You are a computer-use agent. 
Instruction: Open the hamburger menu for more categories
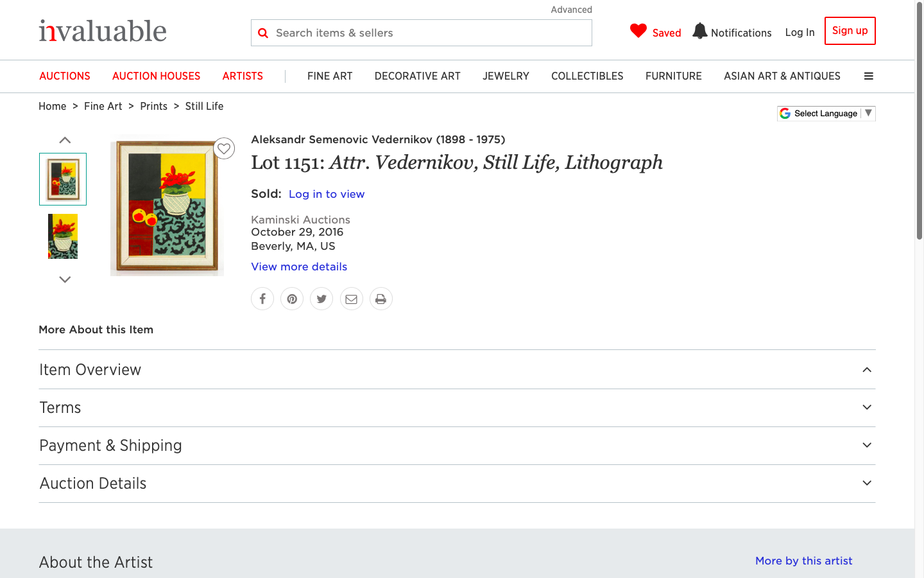(868, 76)
